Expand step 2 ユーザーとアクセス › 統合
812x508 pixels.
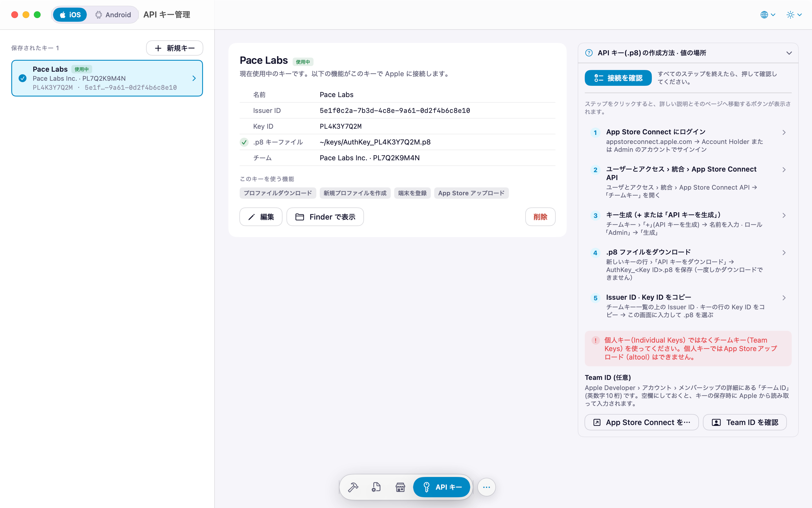click(688, 182)
